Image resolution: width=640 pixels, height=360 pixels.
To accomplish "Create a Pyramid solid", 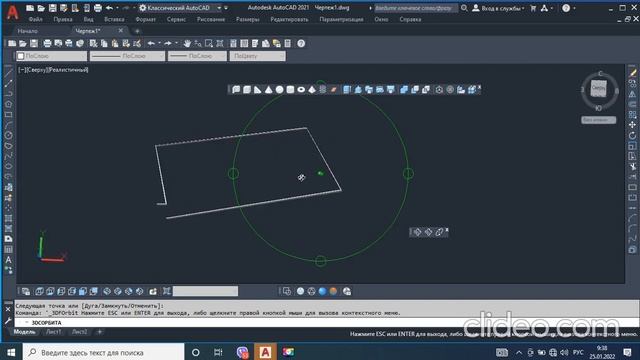I will tap(312, 89).
